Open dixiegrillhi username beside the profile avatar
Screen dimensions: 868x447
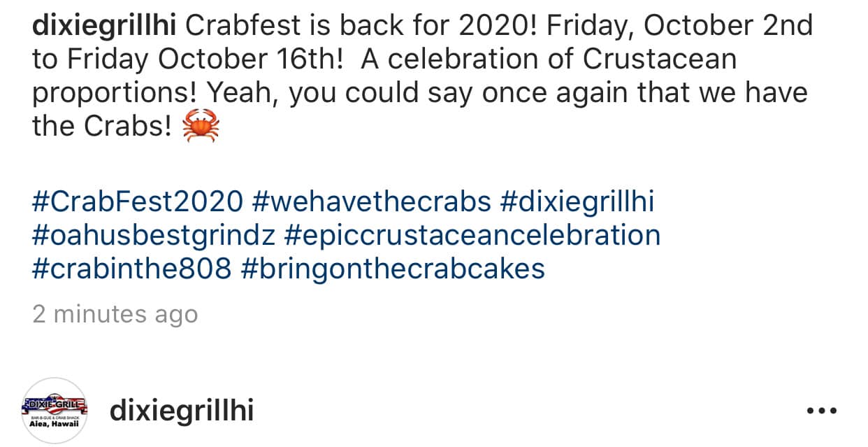[182, 412]
